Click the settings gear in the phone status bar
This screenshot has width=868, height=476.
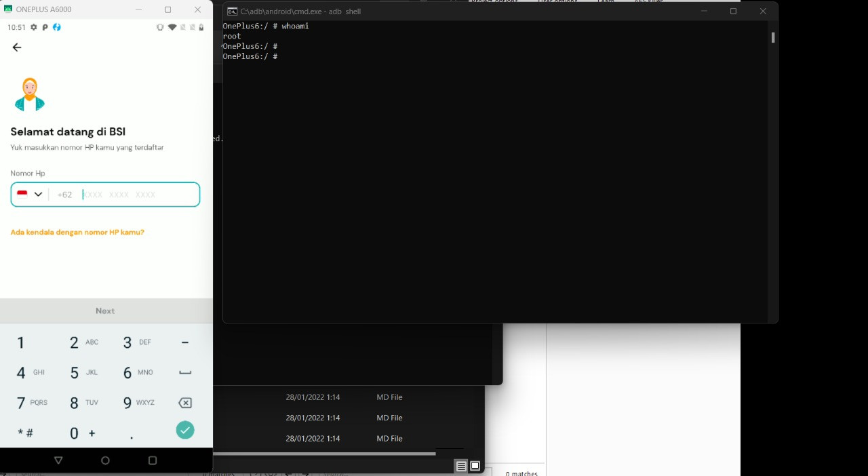click(x=34, y=27)
